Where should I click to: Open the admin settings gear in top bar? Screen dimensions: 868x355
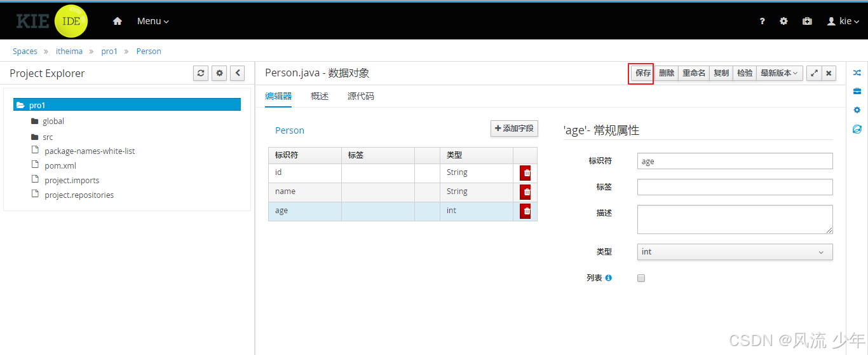(x=783, y=21)
